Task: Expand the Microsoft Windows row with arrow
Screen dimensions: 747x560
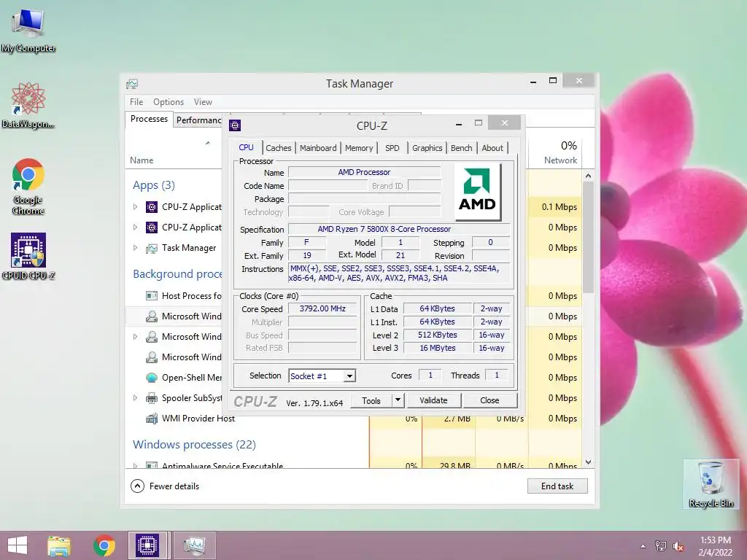Action: [135, 337]
